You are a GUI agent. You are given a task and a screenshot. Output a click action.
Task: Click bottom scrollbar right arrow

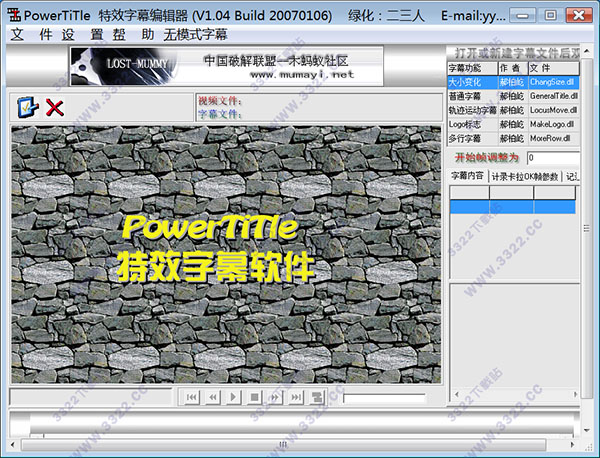coord(572,445)
